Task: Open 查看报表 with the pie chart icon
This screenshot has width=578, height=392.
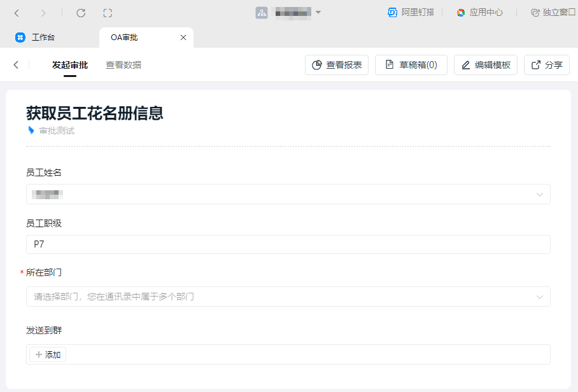Action: (x=336, y=64)
